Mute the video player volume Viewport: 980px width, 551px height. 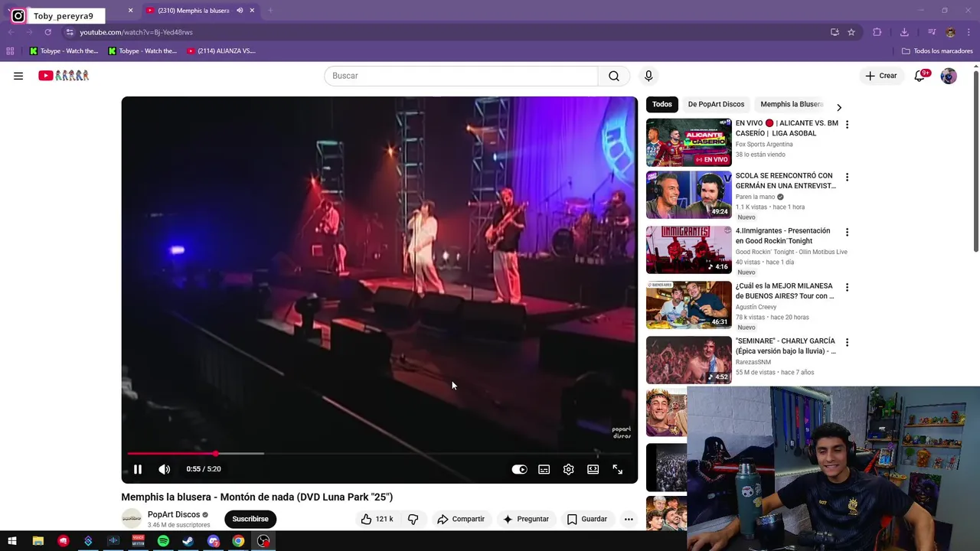pyautogui.click(x=164, y=469)
